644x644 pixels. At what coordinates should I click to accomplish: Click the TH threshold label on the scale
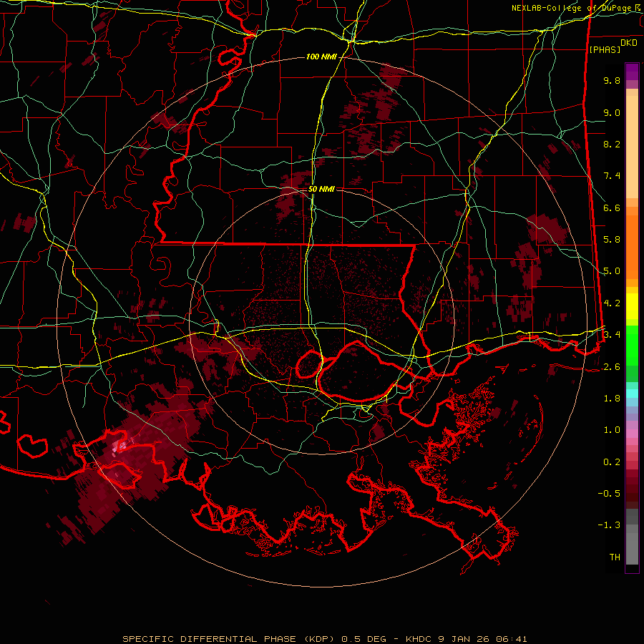click(615, 557)
